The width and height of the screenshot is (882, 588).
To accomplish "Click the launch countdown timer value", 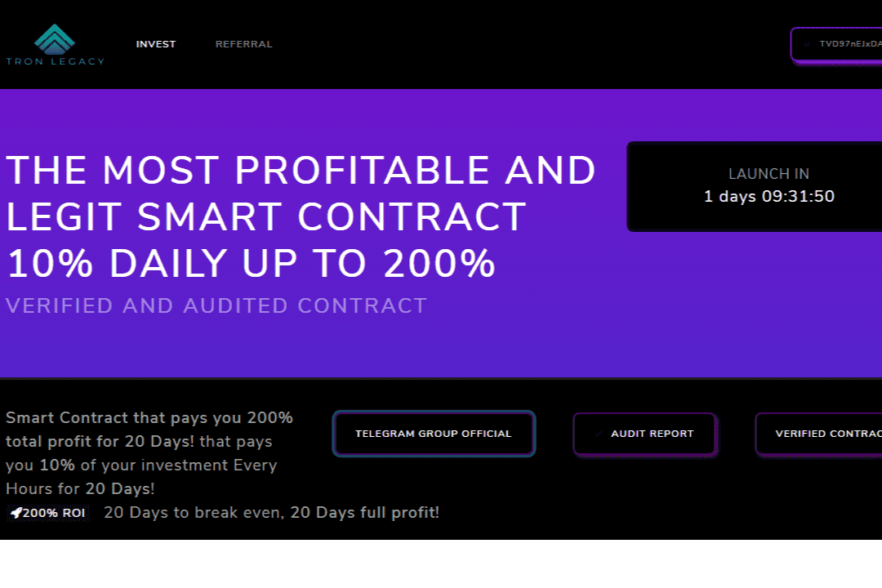I will (x=769, y=197).
